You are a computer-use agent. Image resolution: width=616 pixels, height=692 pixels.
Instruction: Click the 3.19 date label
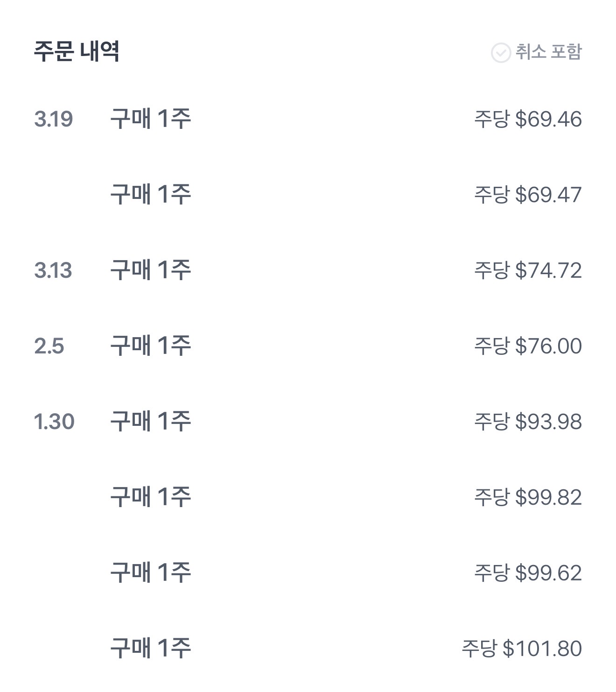click(x=53, y=119)
